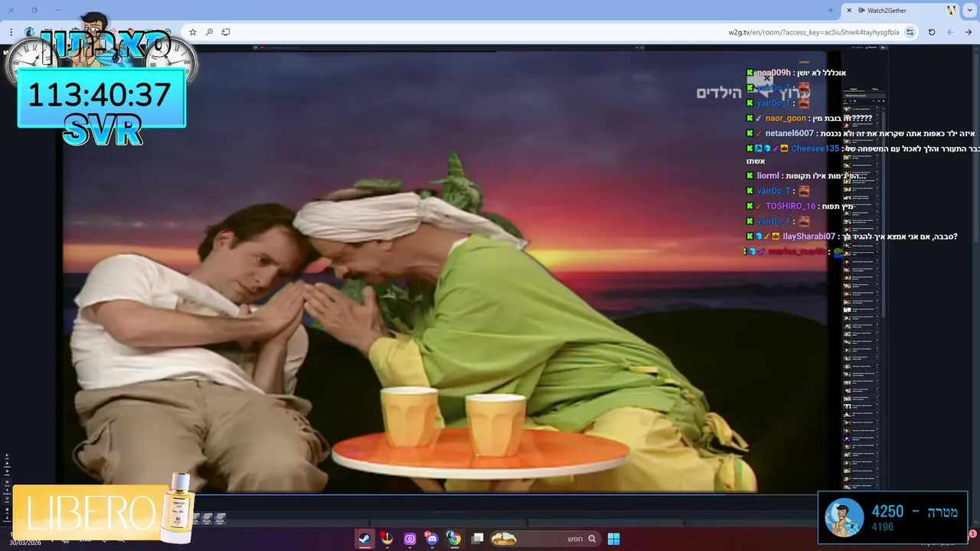Click username netanel6007 in chat
This screenshot has height=551, width=980.
pos(789,133)
